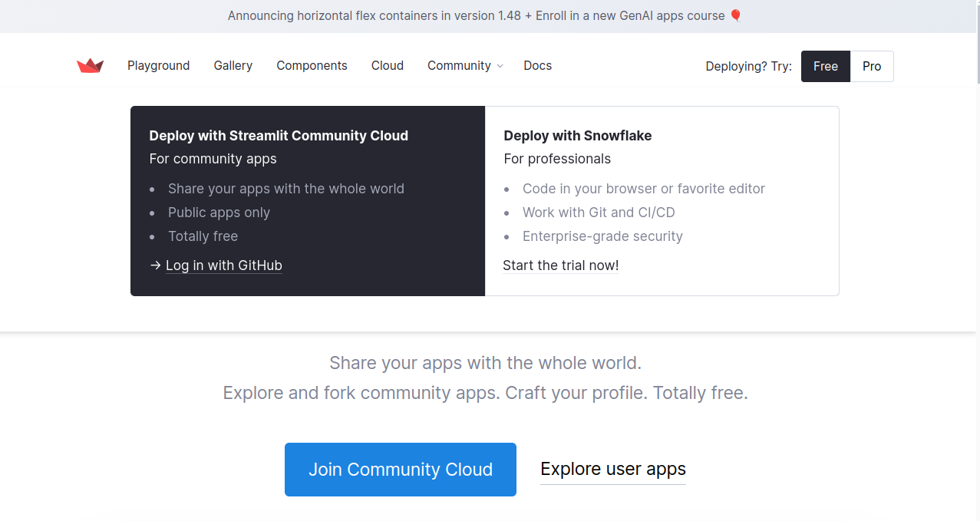Click the horizontal flex containers announcement text
Image resolution: width=980 pixels, height=521 pixels.
[x=476, y=16]
